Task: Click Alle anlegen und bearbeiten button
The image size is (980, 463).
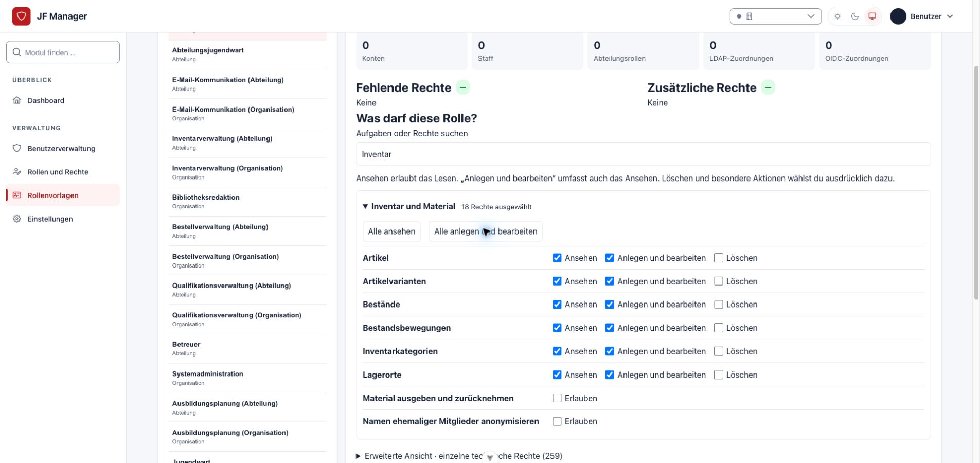Action: coord(486,232)
